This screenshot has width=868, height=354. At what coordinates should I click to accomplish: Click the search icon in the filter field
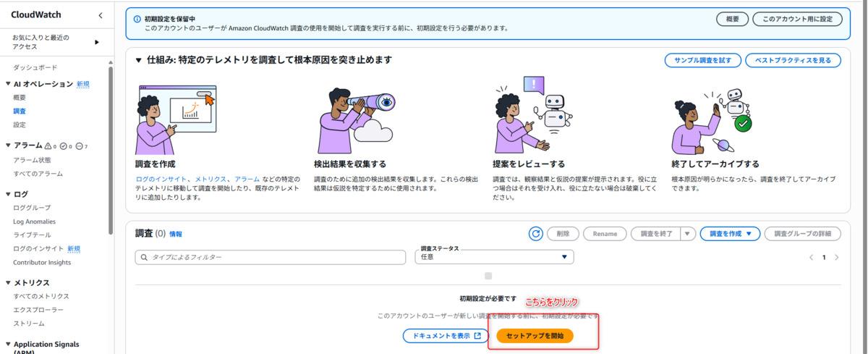click(x=145, y=257)
